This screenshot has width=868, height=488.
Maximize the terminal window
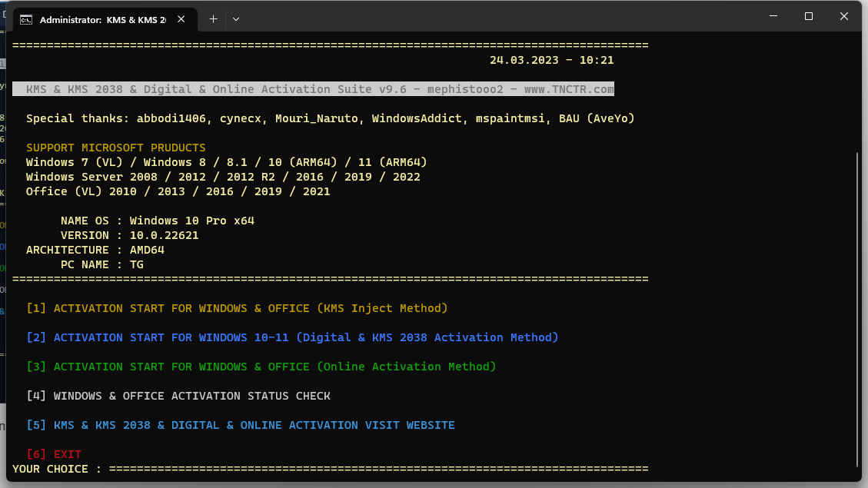click(x=809, y=16)
